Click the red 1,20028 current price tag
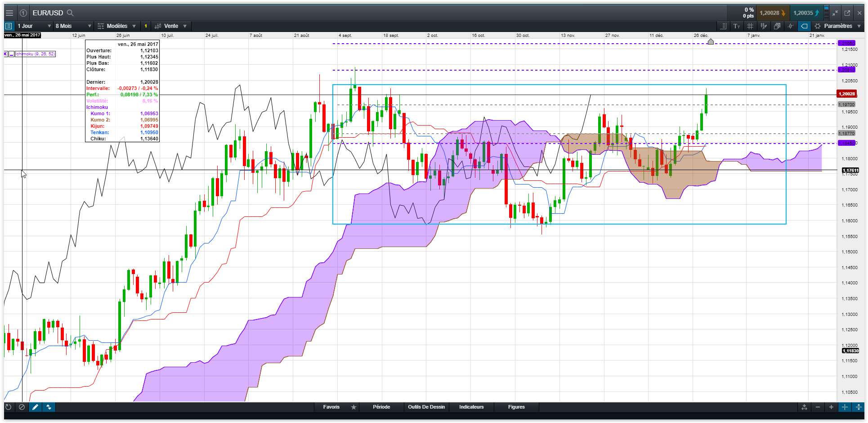 pyautogui.click(x=847, y=94)
